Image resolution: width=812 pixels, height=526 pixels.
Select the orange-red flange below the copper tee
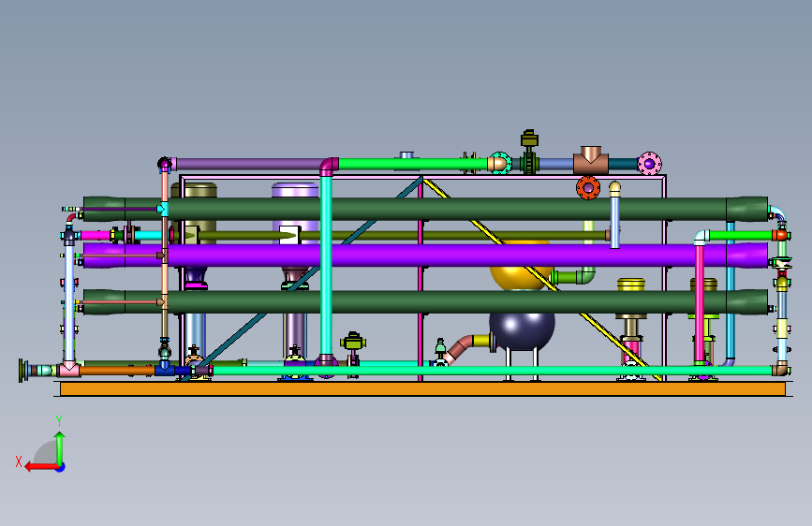pos(588,187)
